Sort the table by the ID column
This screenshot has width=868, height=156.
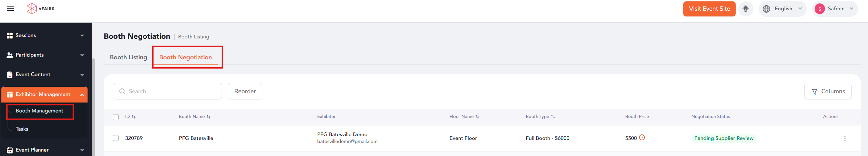tap(130, 117)
